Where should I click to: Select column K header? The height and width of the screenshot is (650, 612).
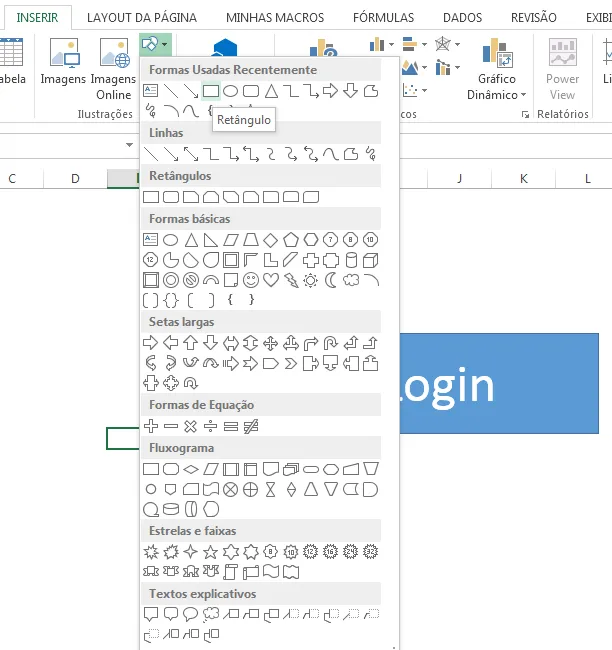523,179
